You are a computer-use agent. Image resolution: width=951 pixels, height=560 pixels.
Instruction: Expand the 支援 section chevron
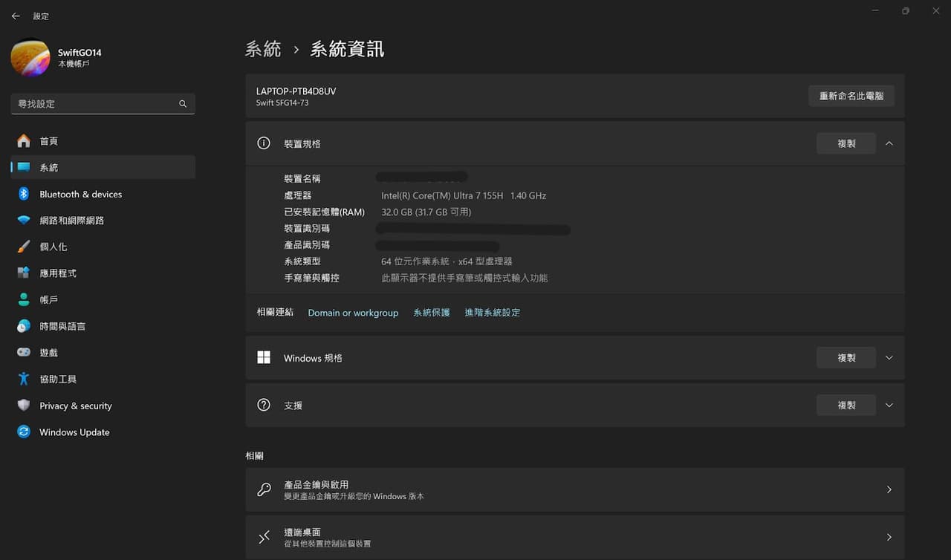[x=889, y=406]
